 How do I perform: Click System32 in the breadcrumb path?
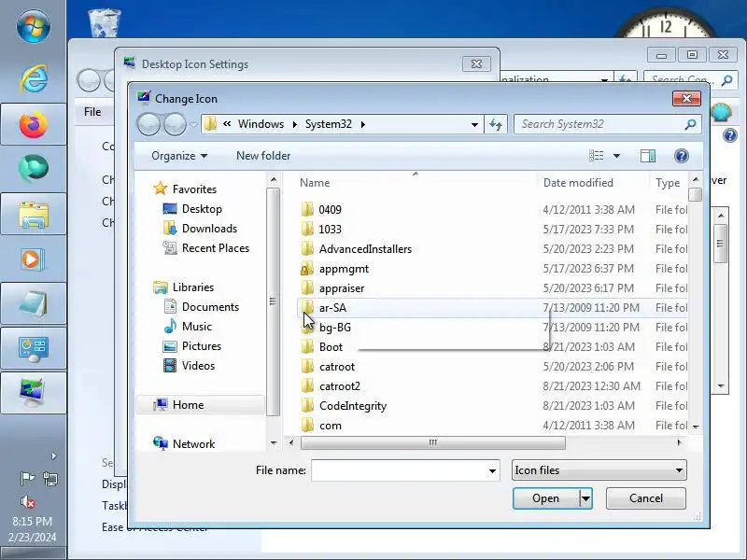click(x=329, y=124)
